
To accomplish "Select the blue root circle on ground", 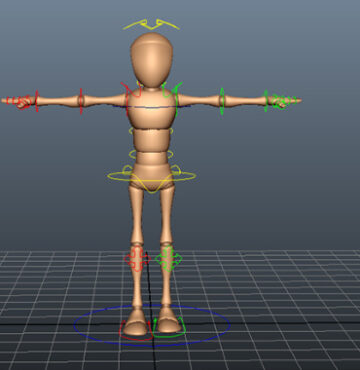I will (x=152, y=325).
